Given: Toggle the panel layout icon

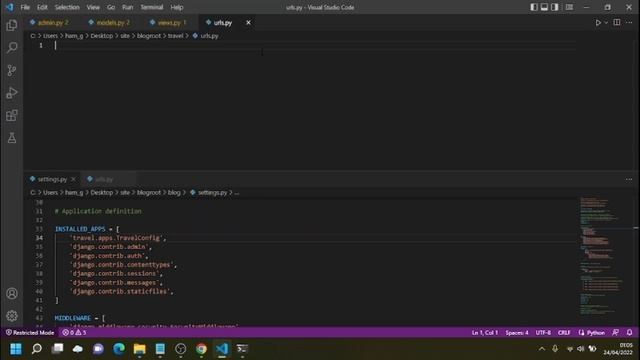Looking at the screenshot, I should point(544,7).
